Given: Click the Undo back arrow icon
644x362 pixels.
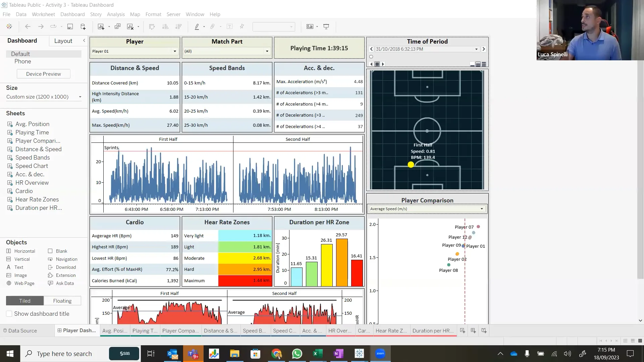Looking at the screenshot, I should pos(28,26).
